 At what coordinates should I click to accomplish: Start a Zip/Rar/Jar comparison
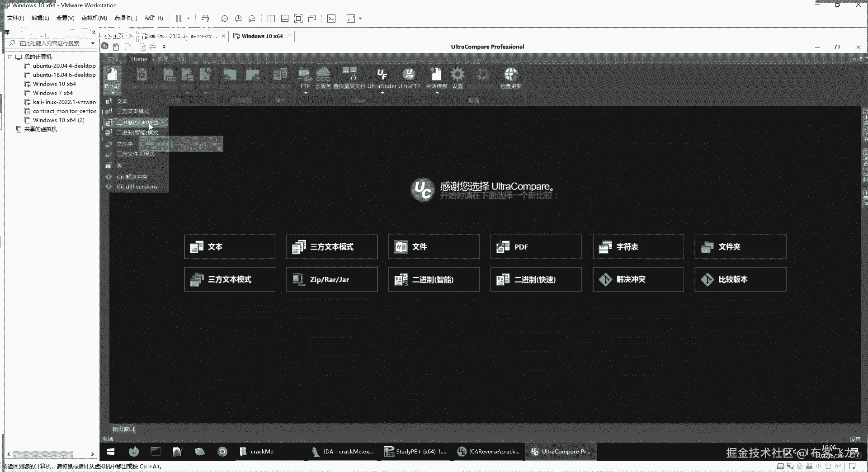pos(332,279)
